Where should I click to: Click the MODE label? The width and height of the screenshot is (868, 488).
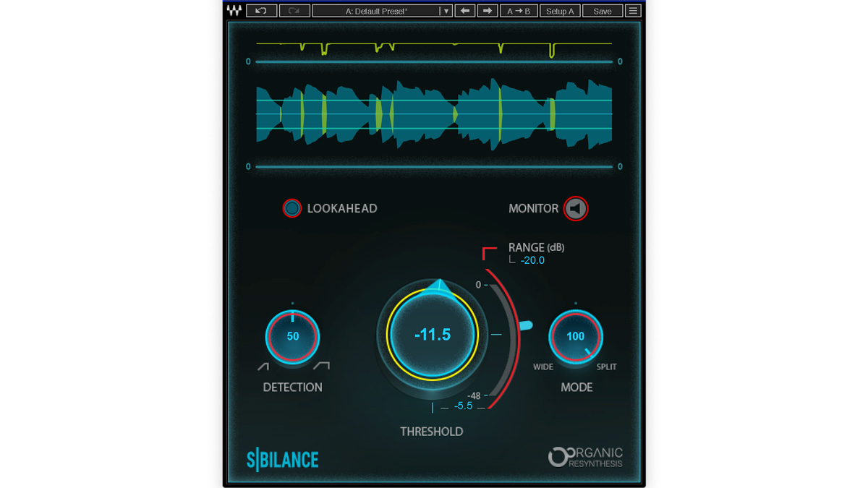point(576,388)
